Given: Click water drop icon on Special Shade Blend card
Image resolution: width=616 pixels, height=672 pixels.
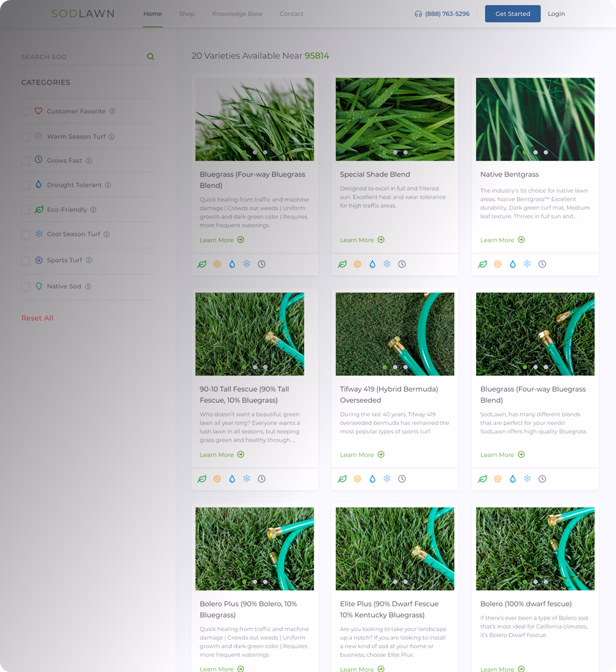Looking at the screenshot, I should pos(372,264).
